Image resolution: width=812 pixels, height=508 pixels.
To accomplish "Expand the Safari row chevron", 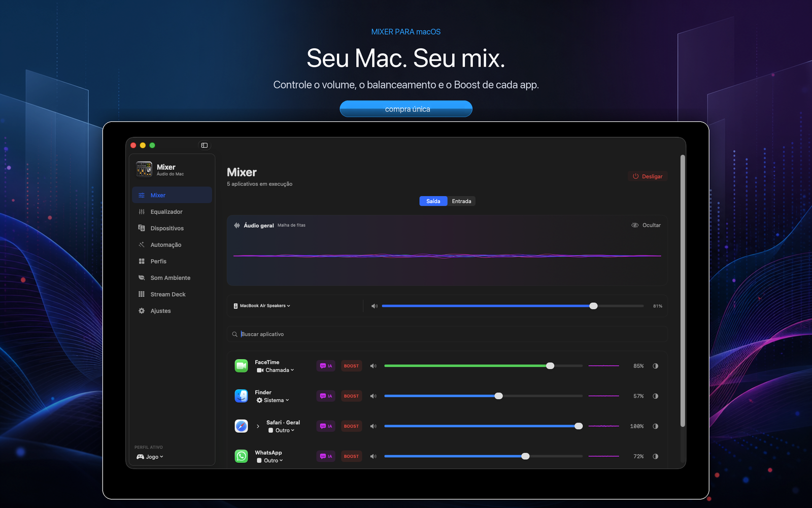I will (x=258, y=426).
